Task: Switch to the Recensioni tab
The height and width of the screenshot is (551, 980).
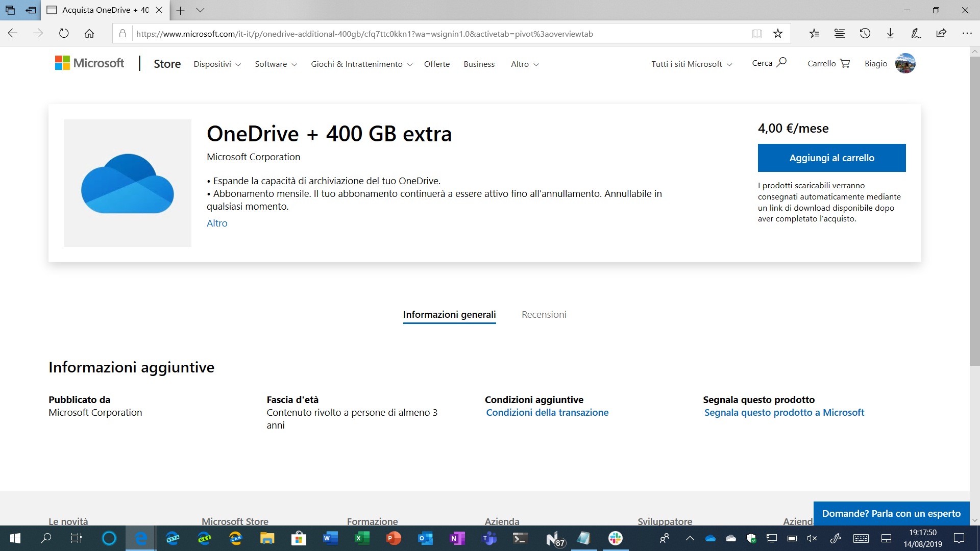Action: tap(544, 315)
